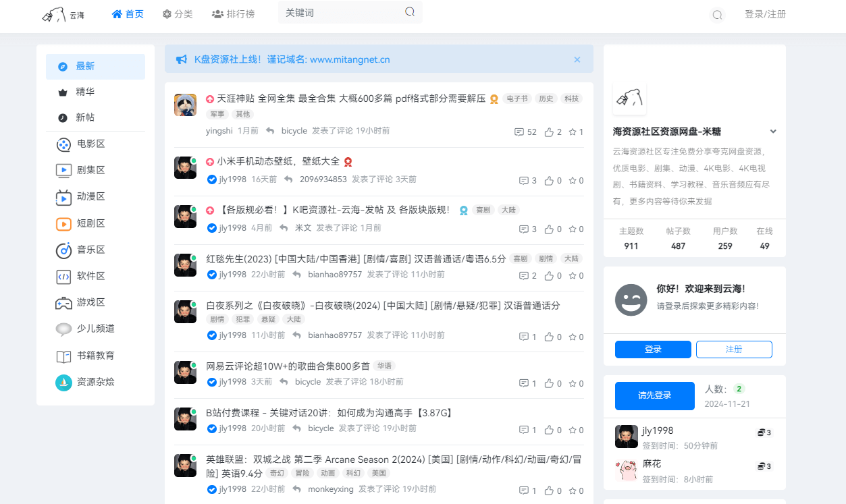Click the 云海 site logo

click(x=62, y=15)
